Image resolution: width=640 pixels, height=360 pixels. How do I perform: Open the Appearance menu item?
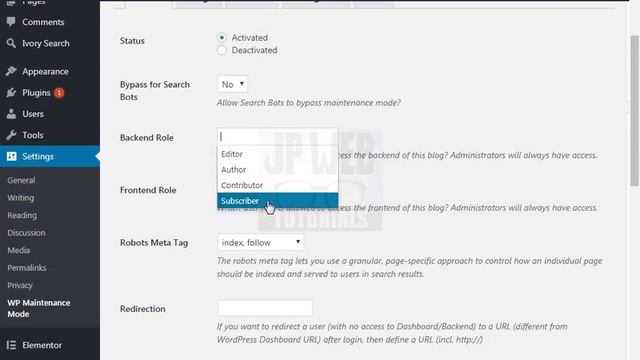pyautogui.click(x=50, y=71)
